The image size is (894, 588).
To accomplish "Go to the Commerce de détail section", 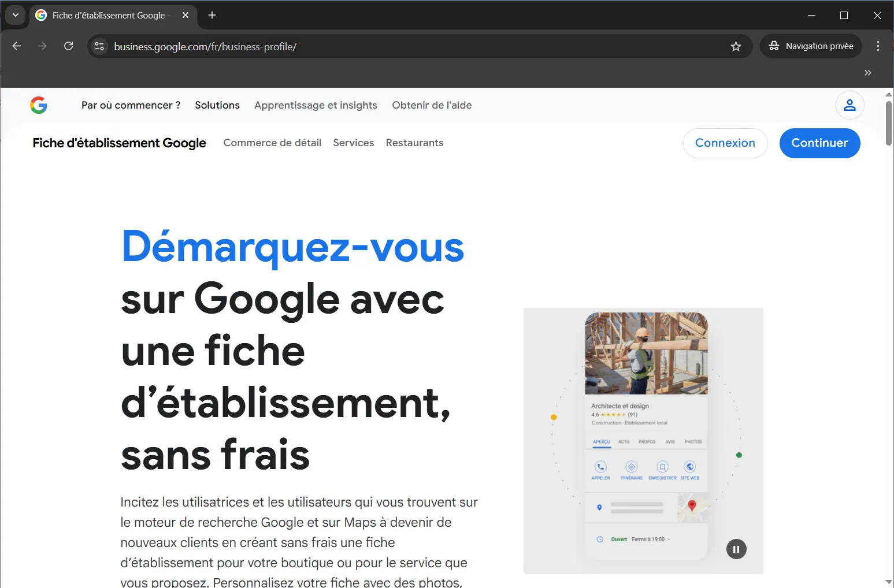I will pos(272,143).
